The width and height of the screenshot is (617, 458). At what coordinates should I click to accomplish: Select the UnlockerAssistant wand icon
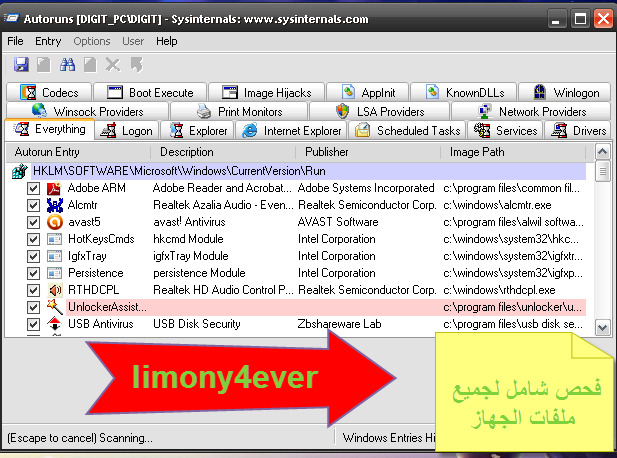pyautogui.click(x=55, y=307)
